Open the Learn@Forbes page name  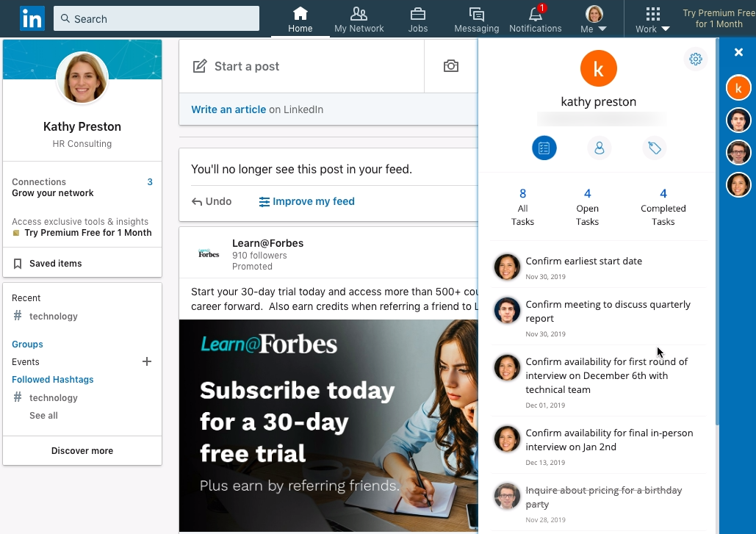pyautogui.click(x=267, y=243)
